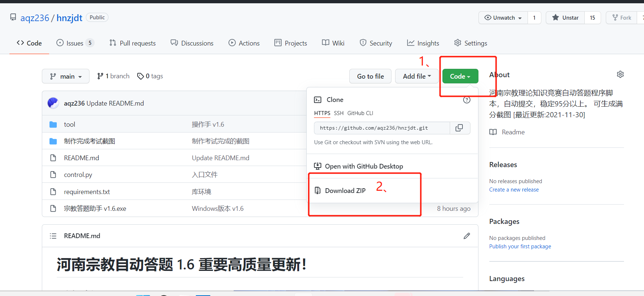Screen dimensions: 644x296
Task: Open the requirements.txt file
Action: (87, 192)
